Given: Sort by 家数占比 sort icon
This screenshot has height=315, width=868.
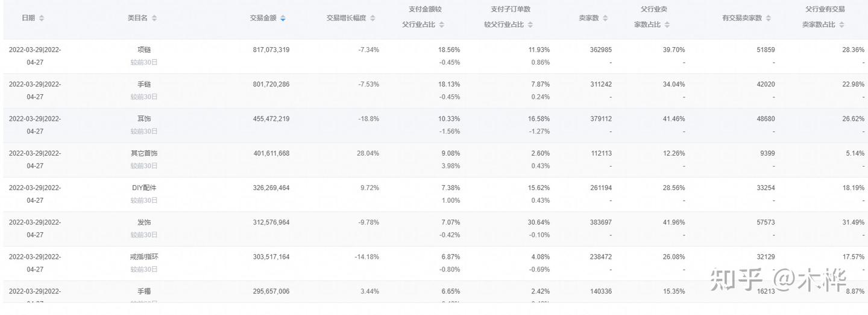Looking at the screenshot, I should pos(667,25).
